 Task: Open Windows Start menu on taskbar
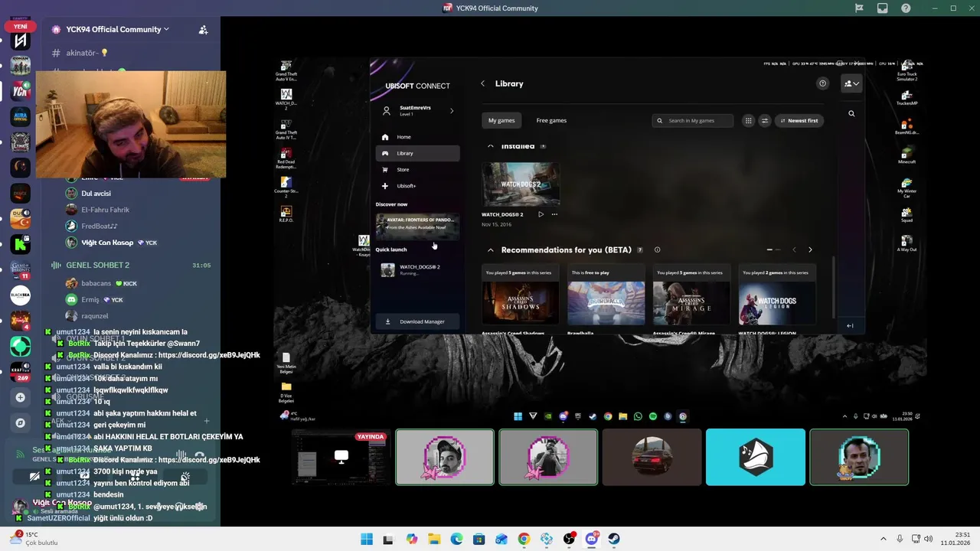coord(366,539)
